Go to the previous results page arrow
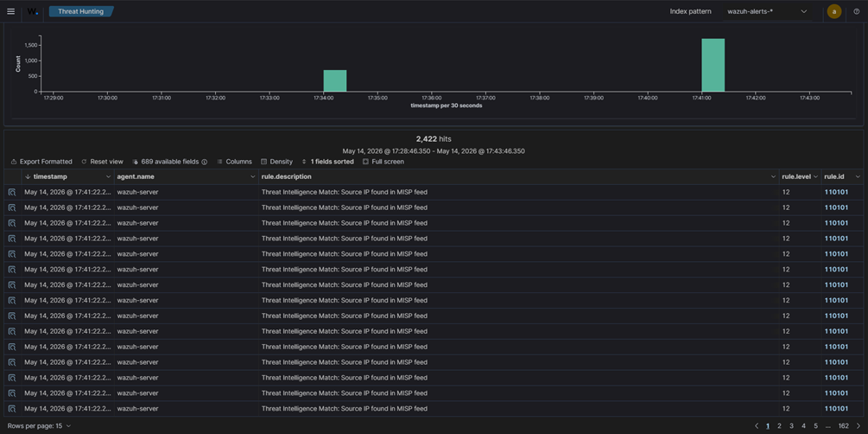The width and height of the screenshot is (868, 434). (757, 425)
